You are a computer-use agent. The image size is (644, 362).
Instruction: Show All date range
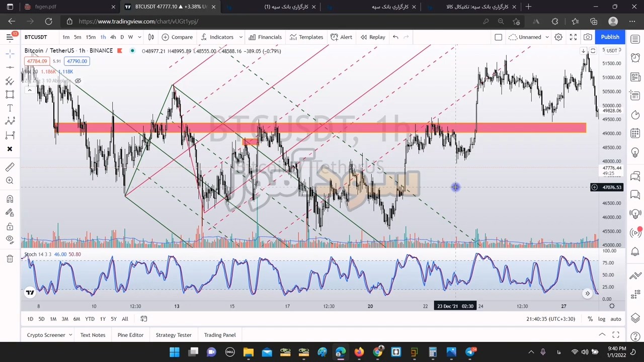pos(125,319)
